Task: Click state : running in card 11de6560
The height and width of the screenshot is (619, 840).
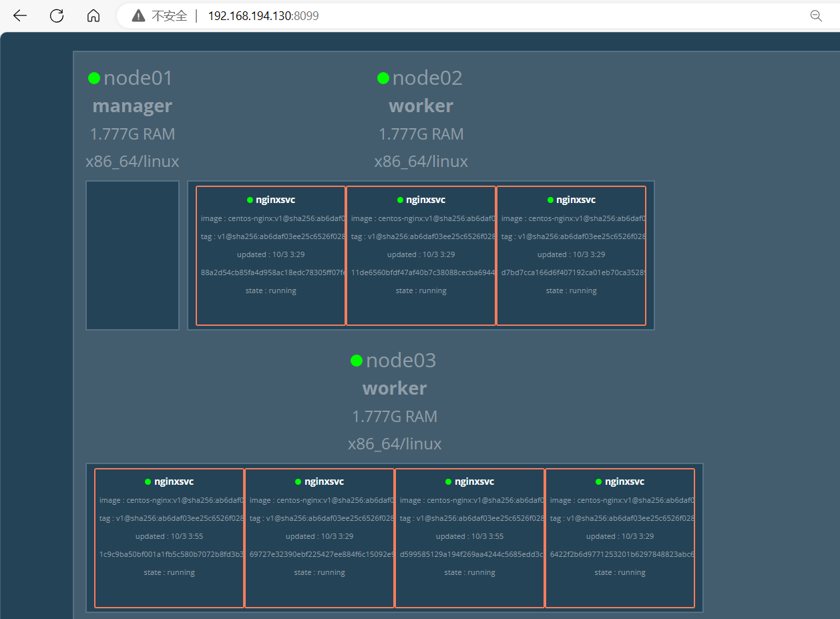Action: [421, 290]
